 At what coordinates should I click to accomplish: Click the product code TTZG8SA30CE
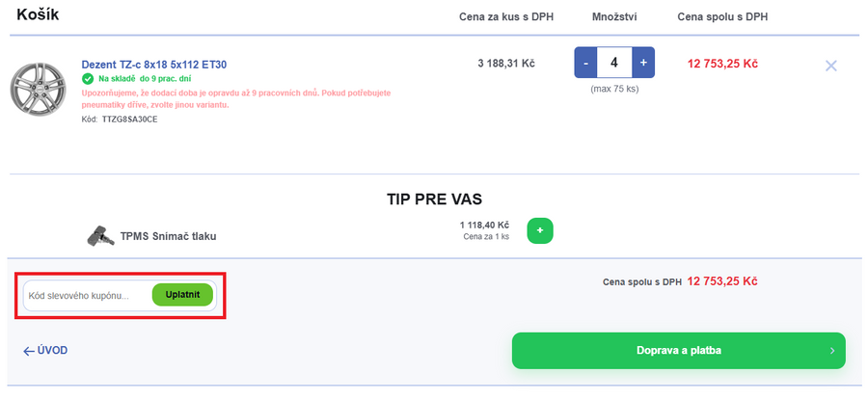130,119
